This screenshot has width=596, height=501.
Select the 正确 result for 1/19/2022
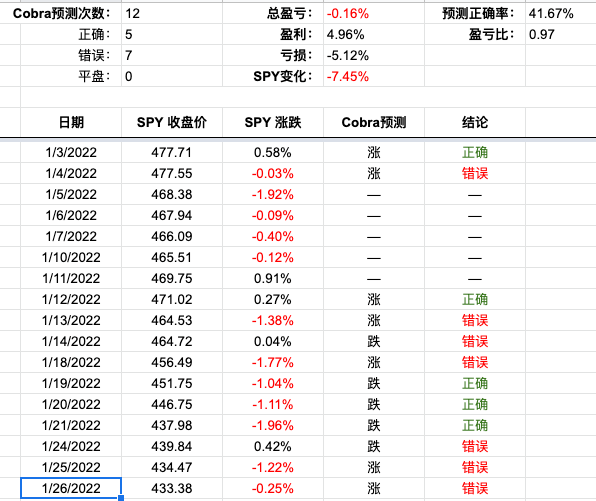[x=475, y=383]
